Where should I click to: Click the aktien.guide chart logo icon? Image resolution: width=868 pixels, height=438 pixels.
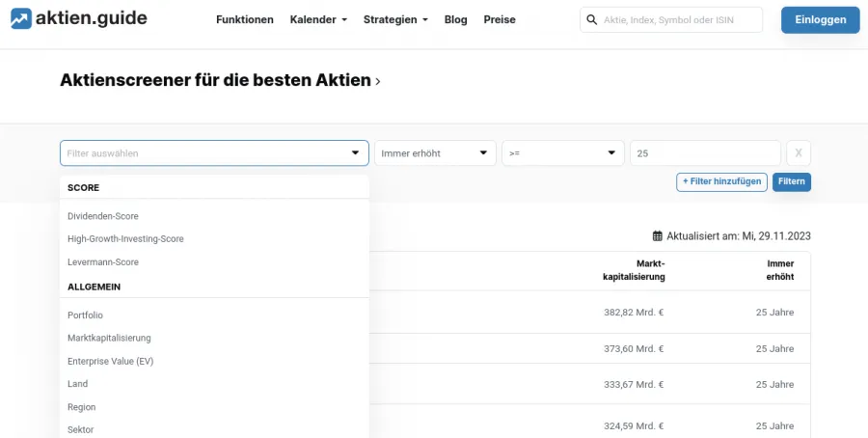click(21, 19)
